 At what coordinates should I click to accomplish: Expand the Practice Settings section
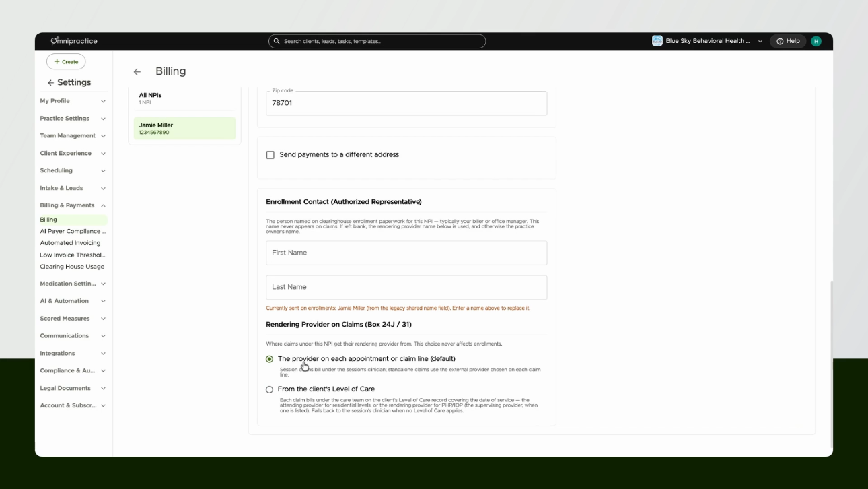tap(73, 119)
